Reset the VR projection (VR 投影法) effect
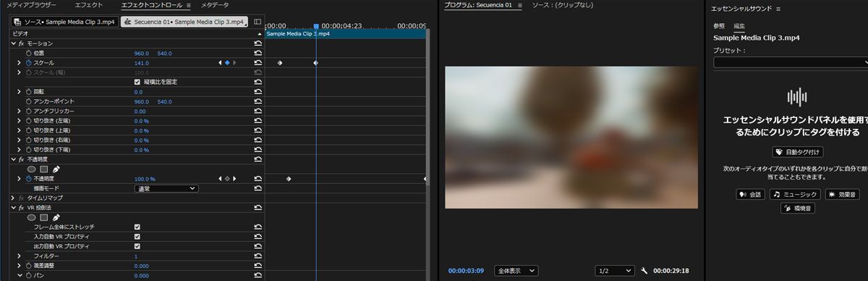 (258, 208)
